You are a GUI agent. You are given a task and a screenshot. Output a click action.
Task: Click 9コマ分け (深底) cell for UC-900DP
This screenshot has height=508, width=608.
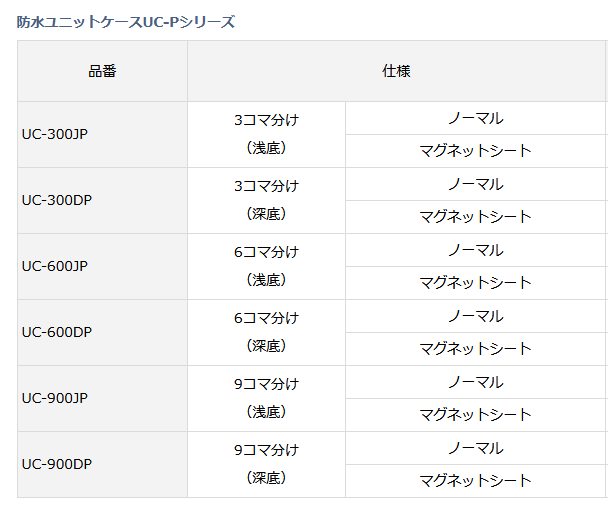266,464
